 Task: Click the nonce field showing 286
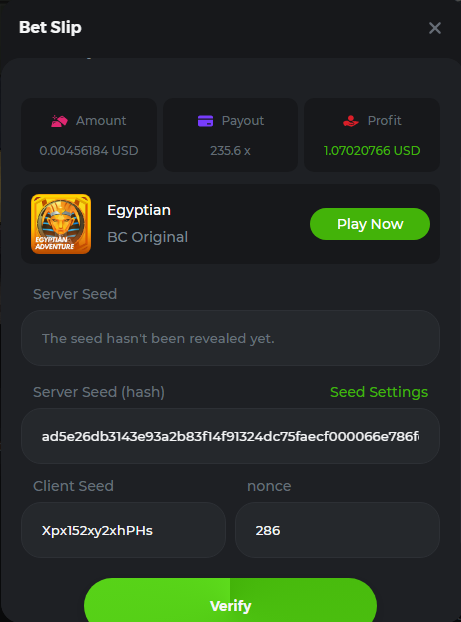[x=338, y=530]
